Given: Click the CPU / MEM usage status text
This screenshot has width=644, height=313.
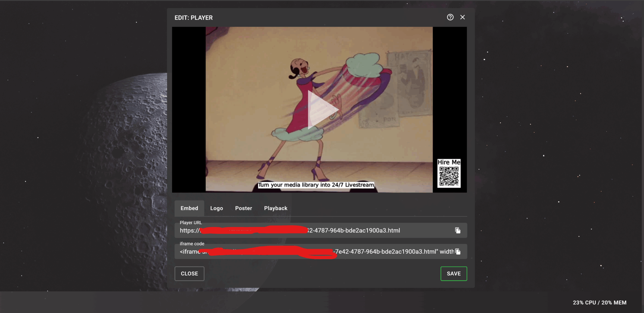Looking at the screenshot, I should point(600,303).
